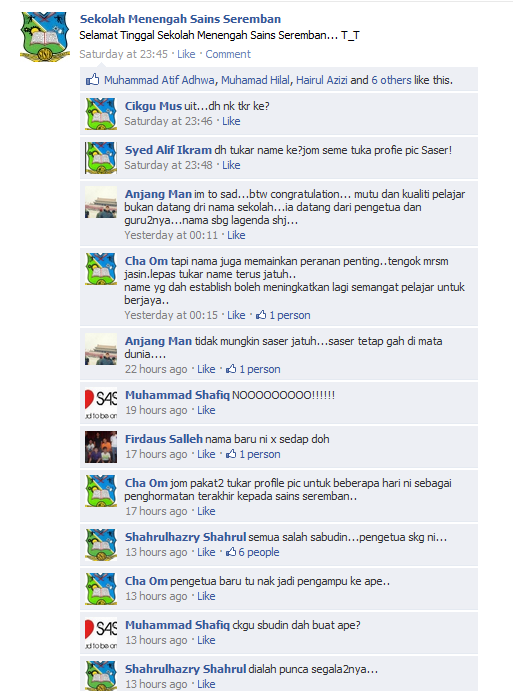The width and height of the screenshot is (528, 691).
Task: Click Firdaus Salleh's group photo avatar
Action: tap(101, 447)
